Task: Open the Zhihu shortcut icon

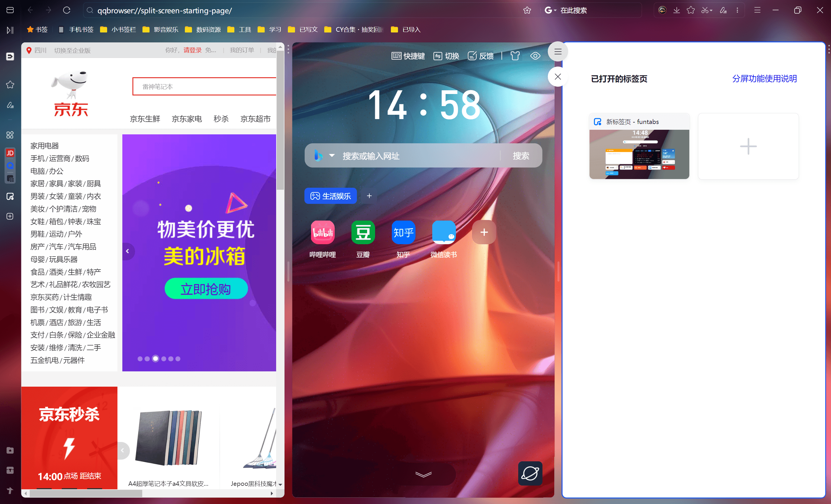Action: click(403, 232)
